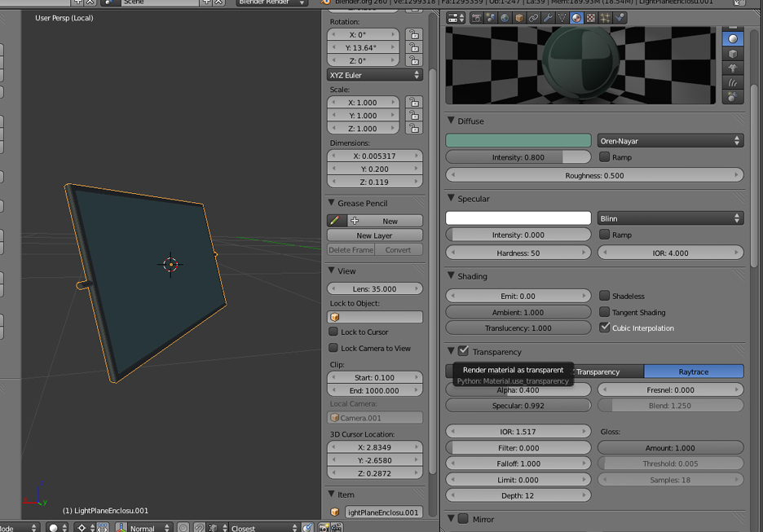This screenshot has height=532, width=763.
Task: Click OpenGL render animation clapper icon
Action: pyautogui.click(x=336, y=528)
